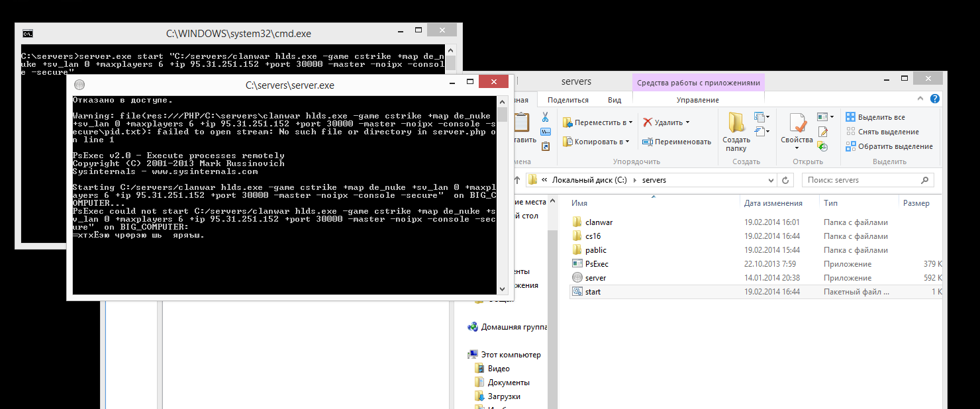The width and height of the screenshot is (980, 409).
Task: Open the Share (Поделиться) ribbon tab
Action: 567,100
